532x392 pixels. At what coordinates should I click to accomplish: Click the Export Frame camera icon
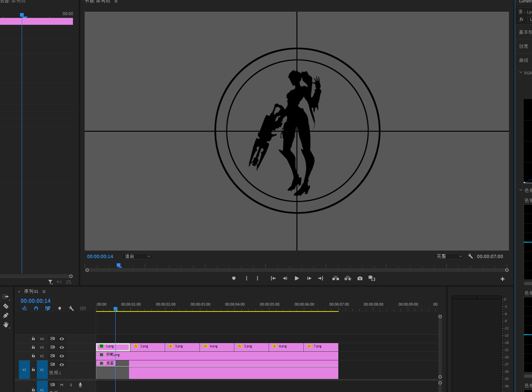click(x=360, y=278)
